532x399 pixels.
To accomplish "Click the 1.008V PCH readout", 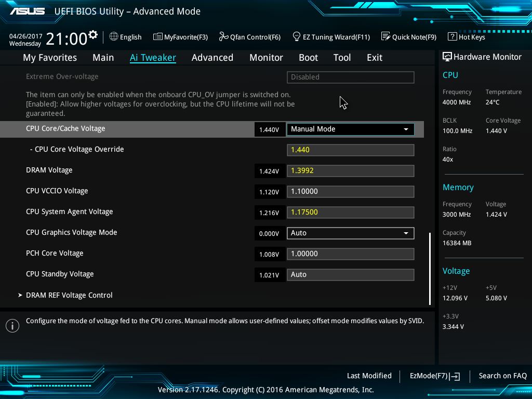I will tap(270, 254).
